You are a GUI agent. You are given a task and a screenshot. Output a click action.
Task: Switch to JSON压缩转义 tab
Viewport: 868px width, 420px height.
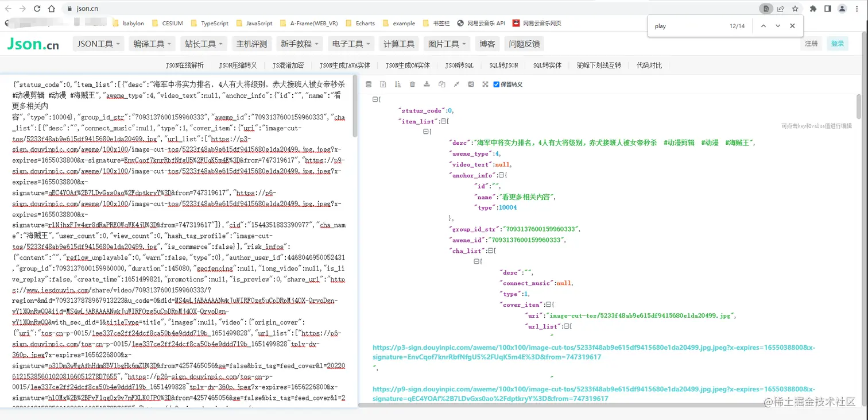click(238, 65)
